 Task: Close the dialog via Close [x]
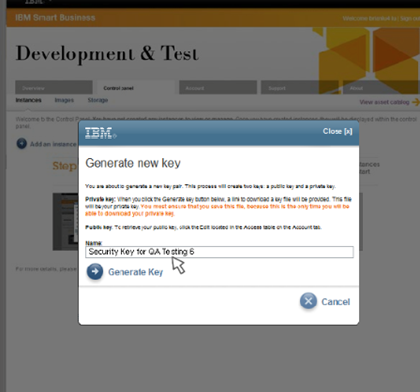click(x=337, y=131)
